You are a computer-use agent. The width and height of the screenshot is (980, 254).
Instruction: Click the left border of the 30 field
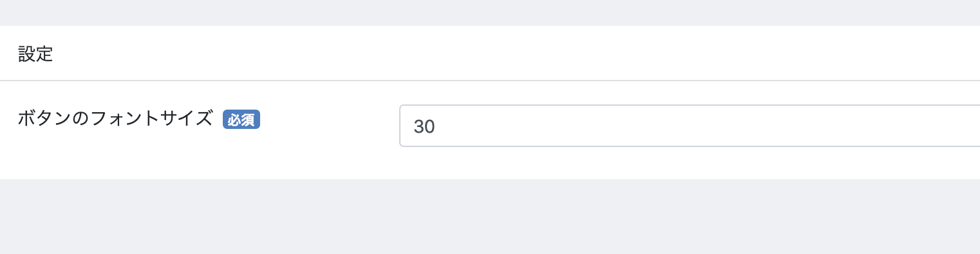coord(400,126)
